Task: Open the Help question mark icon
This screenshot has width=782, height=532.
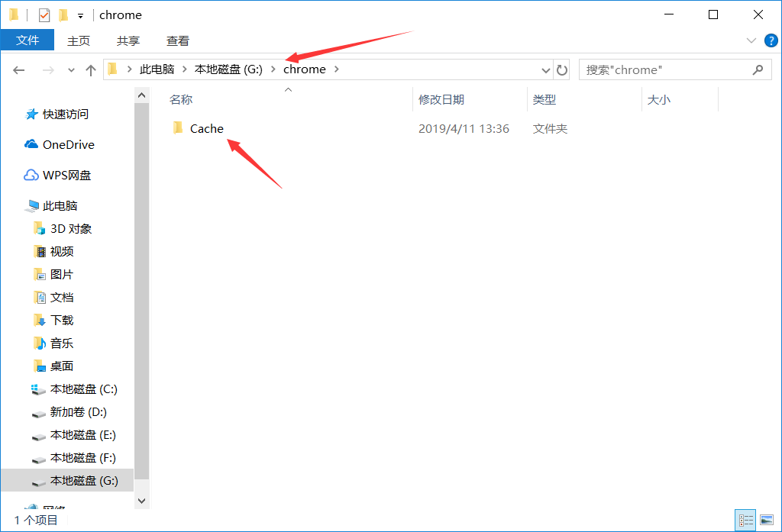Action: 771,40
